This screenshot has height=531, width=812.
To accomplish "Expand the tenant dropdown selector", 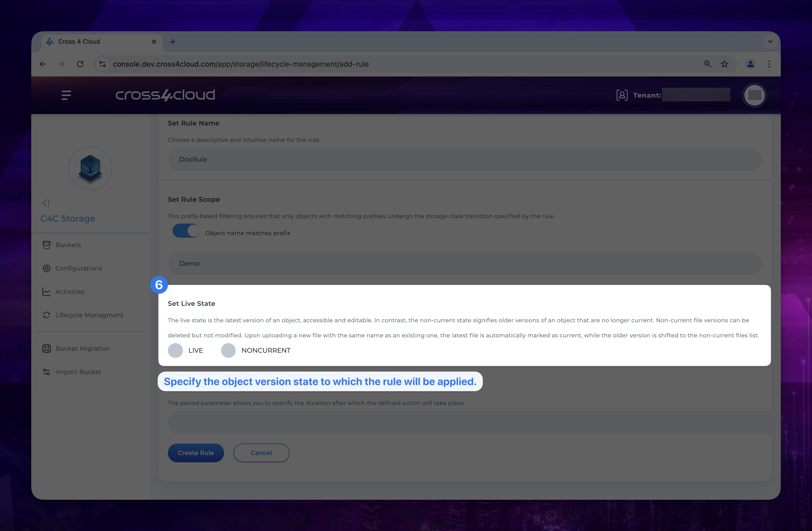I will [696, 95].
